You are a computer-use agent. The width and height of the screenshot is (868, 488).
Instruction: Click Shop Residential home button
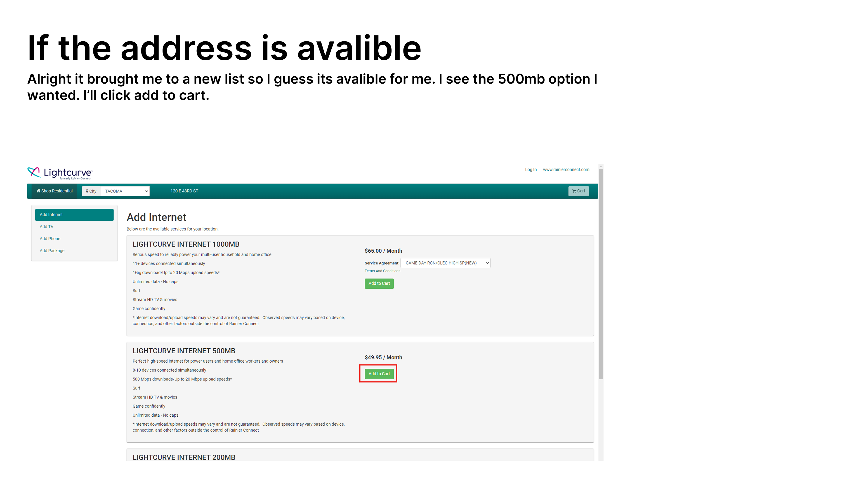point(54,191)
